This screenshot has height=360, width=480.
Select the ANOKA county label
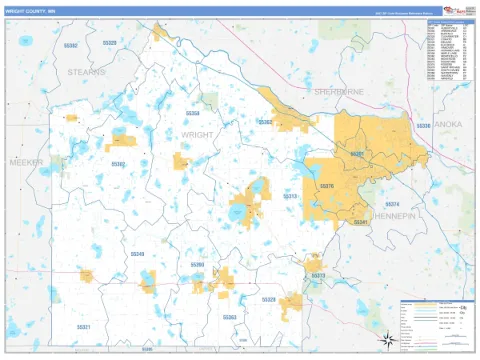pos(449,124)
